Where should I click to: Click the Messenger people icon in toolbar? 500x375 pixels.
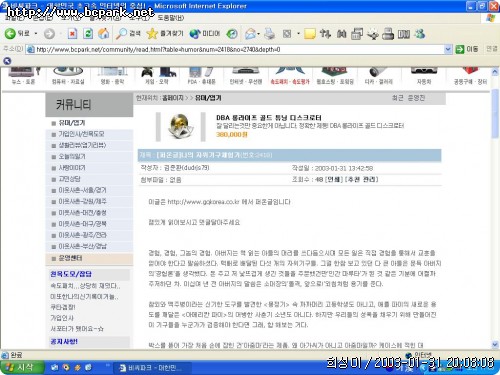coord(420,34)
